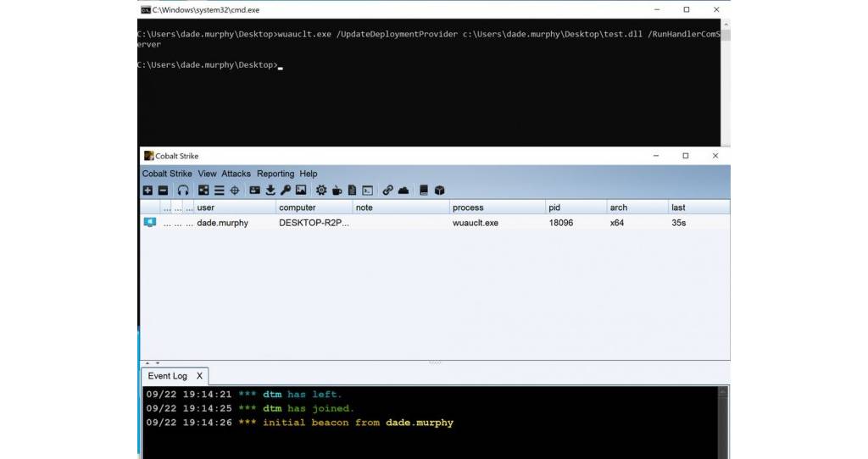Click the minus icon to disconnect from team server
The width and height of the screenshot is (868, 459).
tap(163, 191)
